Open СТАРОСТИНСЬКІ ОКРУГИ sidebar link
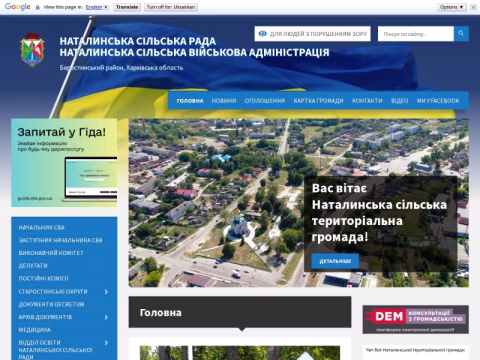 [x=53, y=291]
